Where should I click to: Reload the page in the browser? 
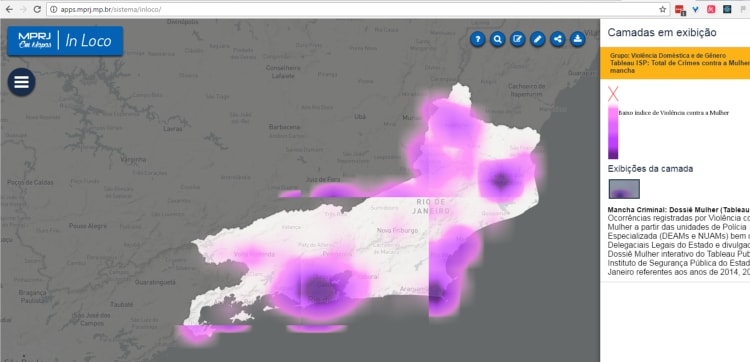tap(37, 9)
